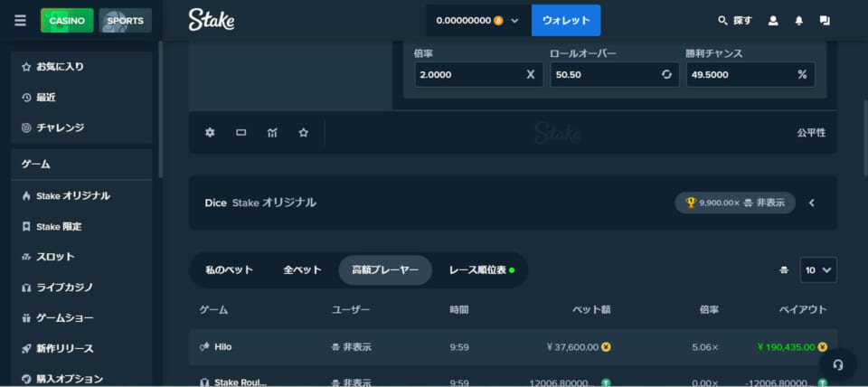Image resolution: width=868 pixels, height=387 pixels.
Task: Click the 5.06× multiplier cell
Action: (x=705, y=347)
